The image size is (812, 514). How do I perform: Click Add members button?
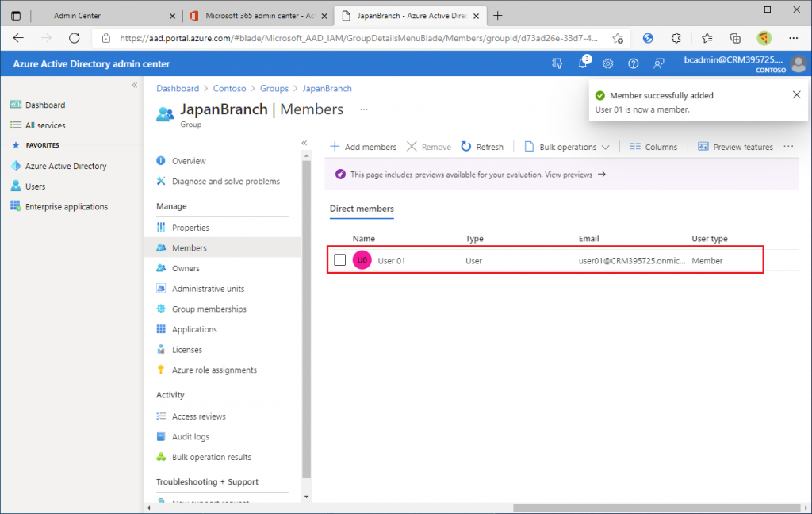pos(363,147)
